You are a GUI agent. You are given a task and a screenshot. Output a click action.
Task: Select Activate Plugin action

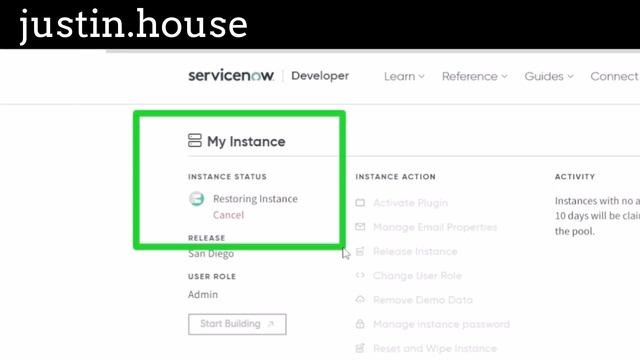pyautogui.click(x=410, y=203)
